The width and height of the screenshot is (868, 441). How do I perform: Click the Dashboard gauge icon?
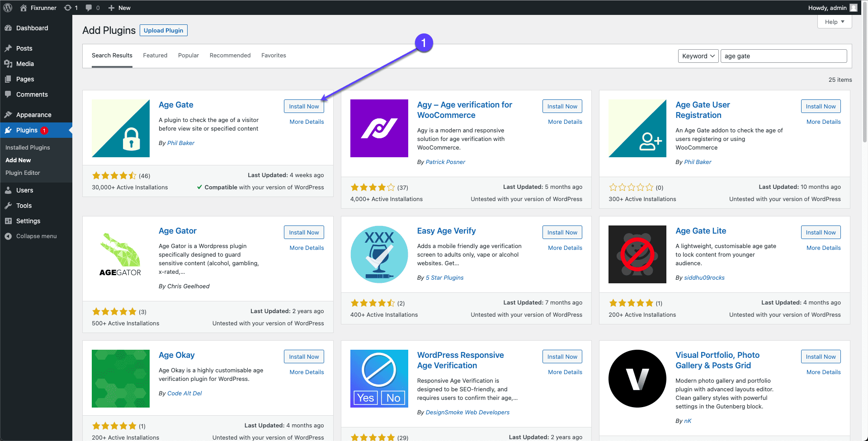(x=8, y=28)
